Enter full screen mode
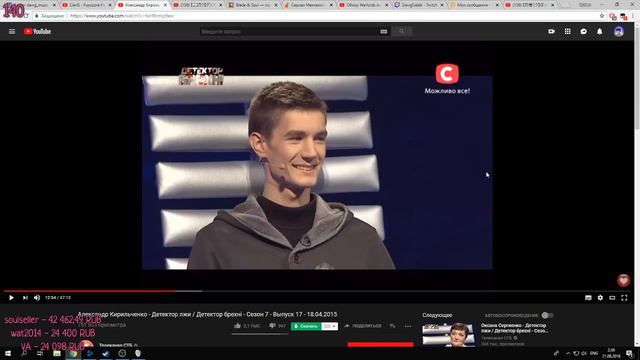640x360 pixels. (624, 298)
